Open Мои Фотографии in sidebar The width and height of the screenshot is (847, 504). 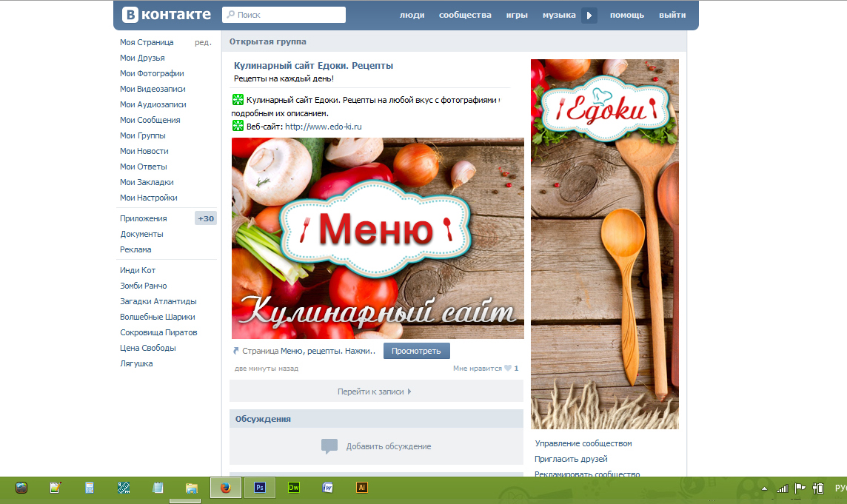(x=152, y=73)
